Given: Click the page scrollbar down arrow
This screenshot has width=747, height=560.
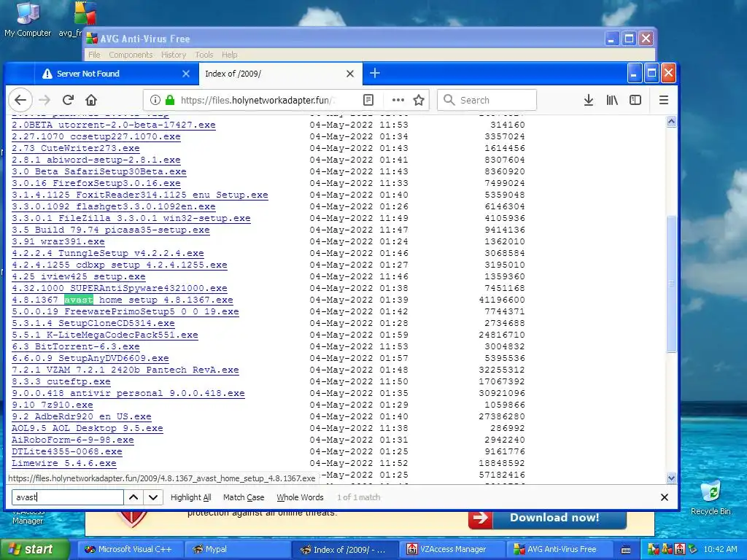Looking at the screenshot, I should (x=671, y=478).
